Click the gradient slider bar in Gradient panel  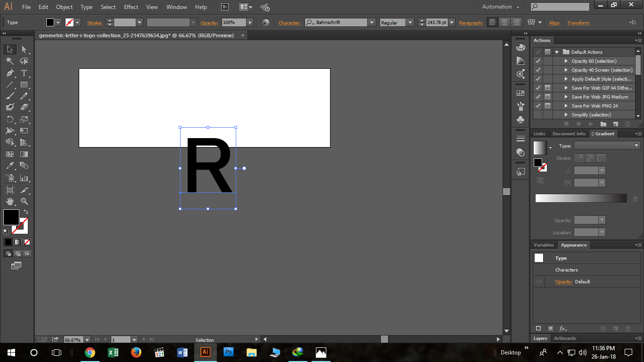(581, 198)
